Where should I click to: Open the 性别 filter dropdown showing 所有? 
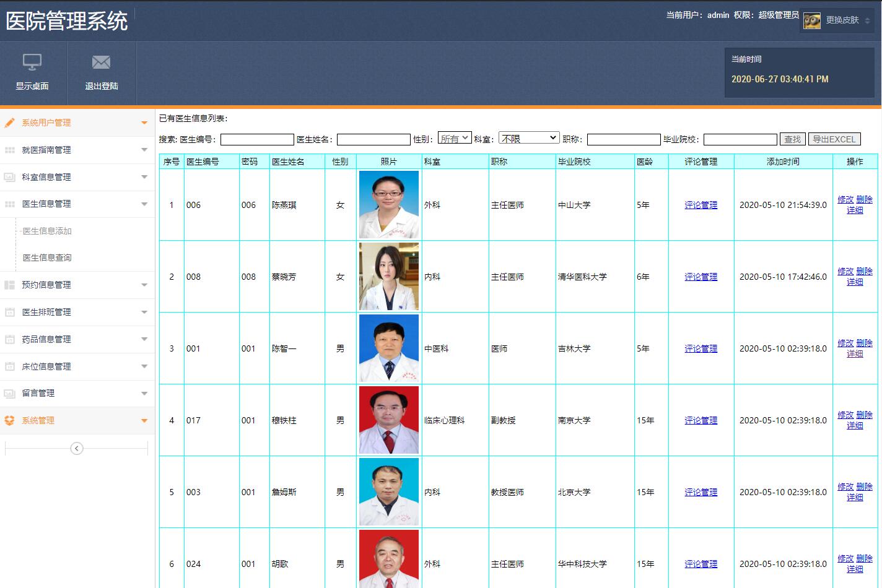455,137
